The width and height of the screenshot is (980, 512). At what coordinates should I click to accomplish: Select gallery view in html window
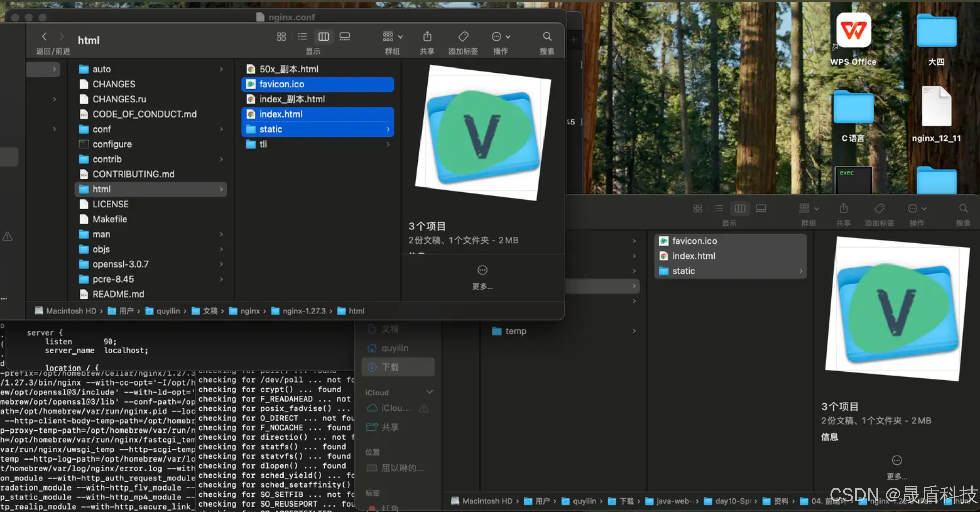tap(345, 36)
